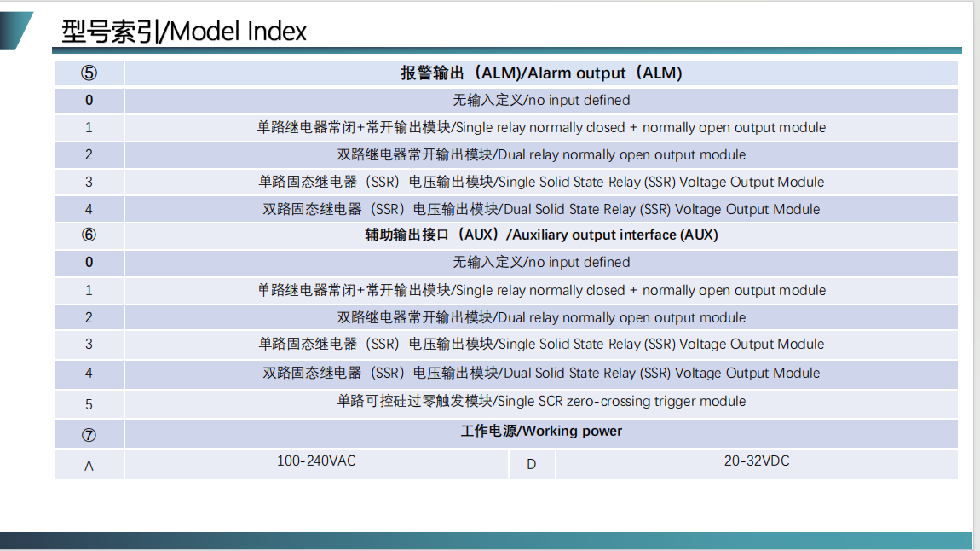Click the Auxiliary output interface (AUX) header
980x551 pixels.
coord(541,235)
